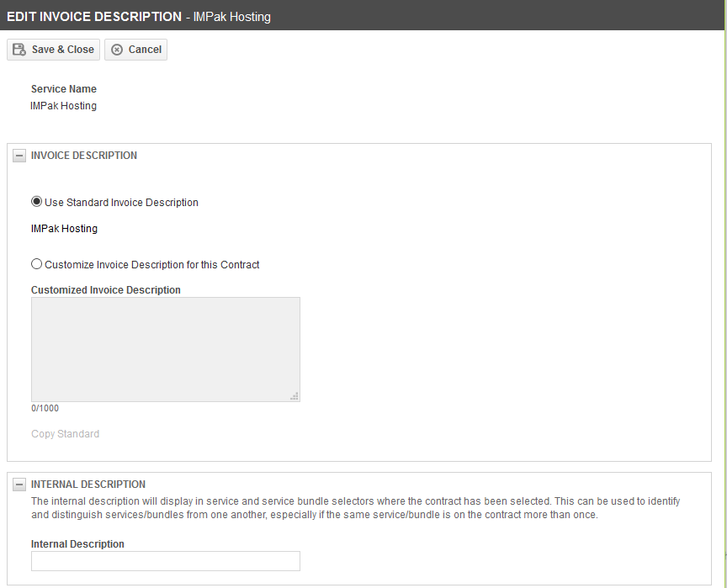Screen dimensions: 727x588
Task: Focus the Customized Invoice Description text area
Action: (x=166, y=349)
